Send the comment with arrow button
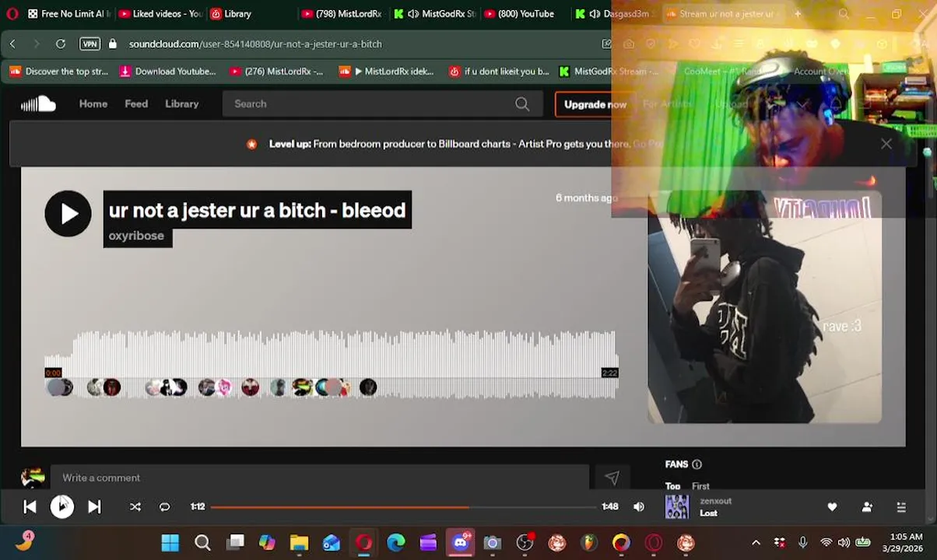Image resolution: width=937 pixels, height=560 pixels. [612, 478]
